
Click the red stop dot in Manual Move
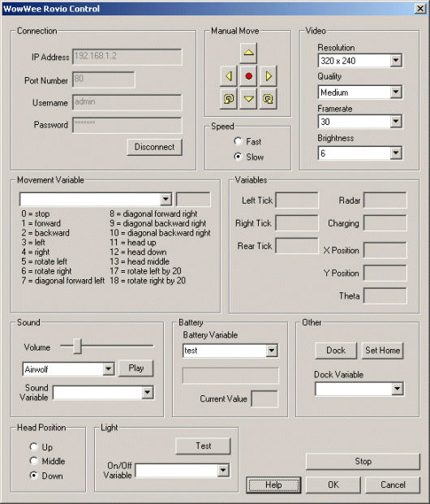tap(248, 76)
